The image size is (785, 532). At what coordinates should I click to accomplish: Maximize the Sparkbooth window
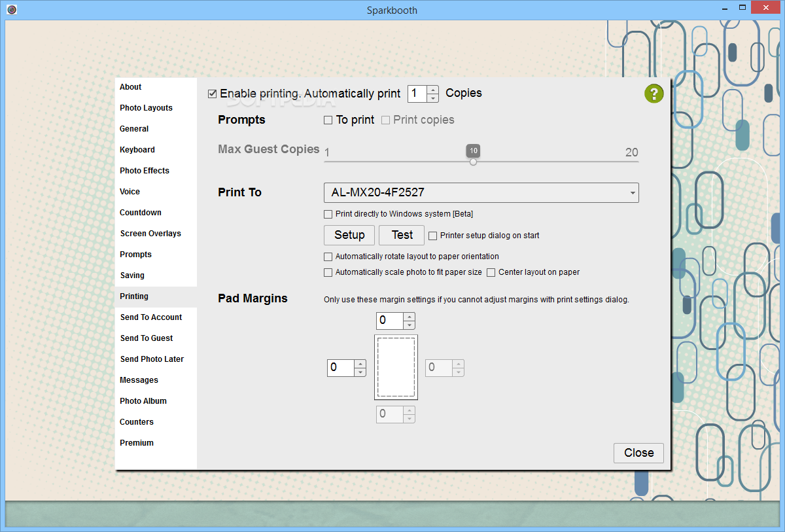pyautogui.click(x=742, y=9)
